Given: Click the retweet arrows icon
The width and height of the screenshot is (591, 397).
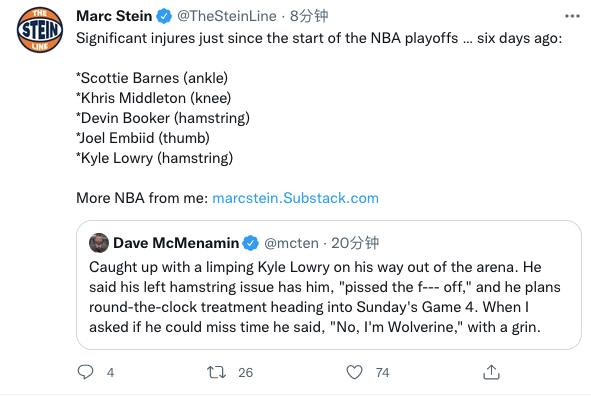Looking at the screenshot, I should point(216,372).
